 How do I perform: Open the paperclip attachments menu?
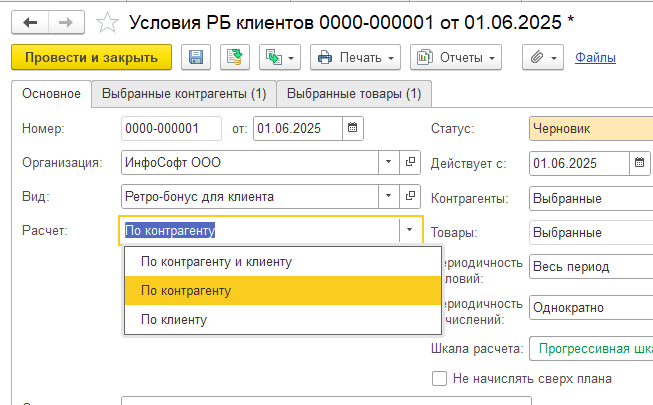543,58
